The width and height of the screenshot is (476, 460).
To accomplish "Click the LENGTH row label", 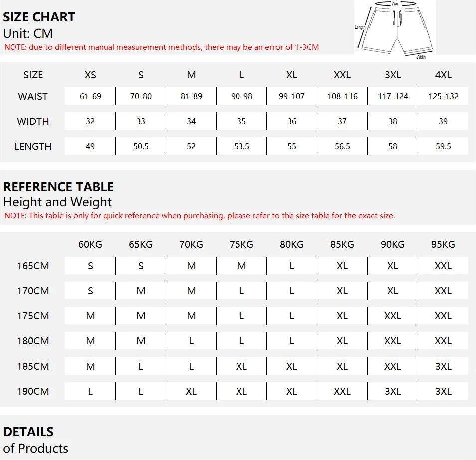I will coord(33,146).
